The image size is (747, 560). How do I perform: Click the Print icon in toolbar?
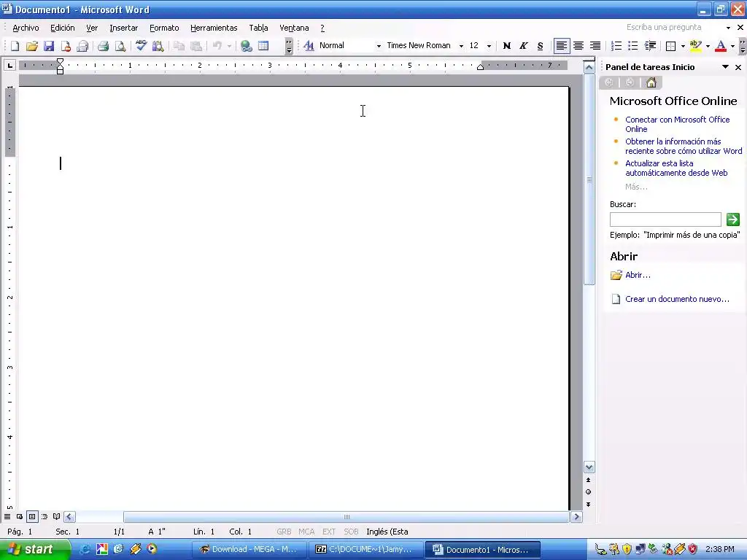click(103, 46)
